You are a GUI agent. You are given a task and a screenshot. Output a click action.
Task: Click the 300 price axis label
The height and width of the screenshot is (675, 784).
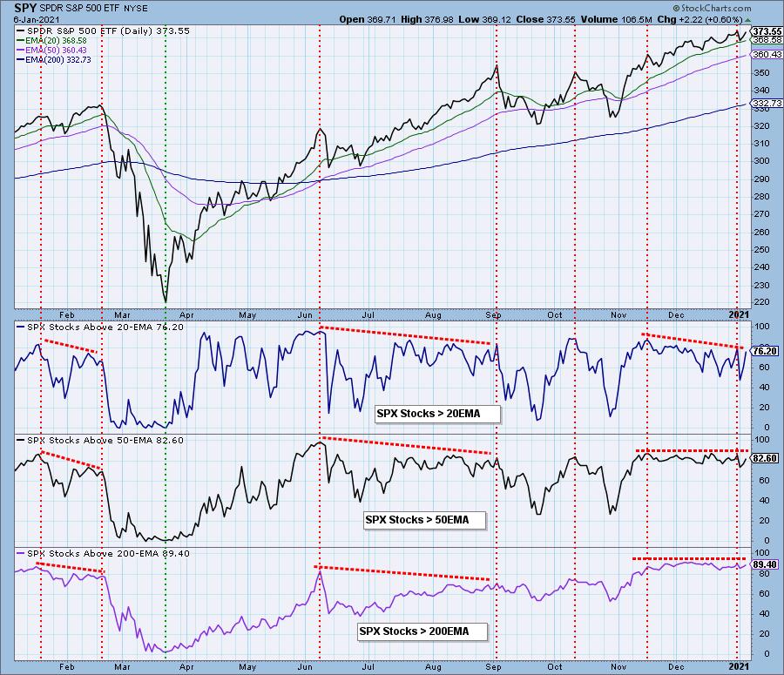coord(762,161)
